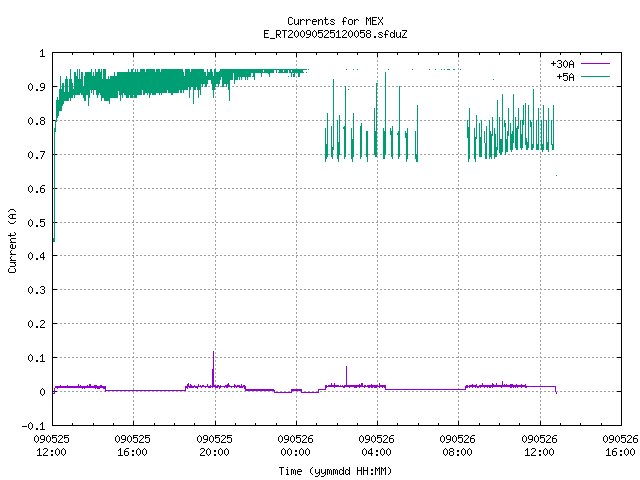The height and width of the screenshot is (480, 640).
Task: Click y-axis tick value 1
Action: [42, 53]
